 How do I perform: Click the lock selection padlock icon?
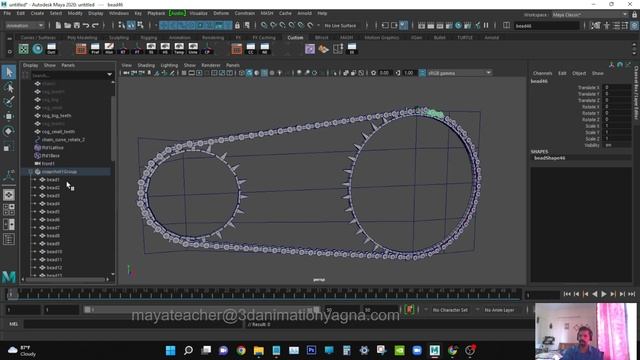[237, 25]
